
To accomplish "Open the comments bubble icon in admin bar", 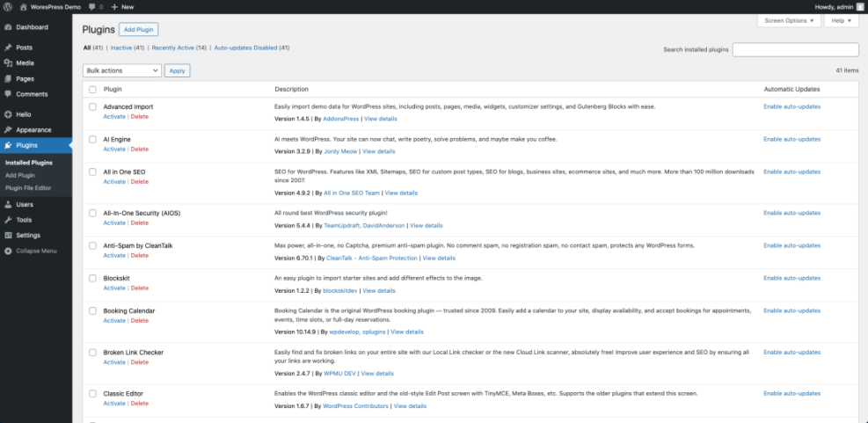I will (x=91, y=7).
